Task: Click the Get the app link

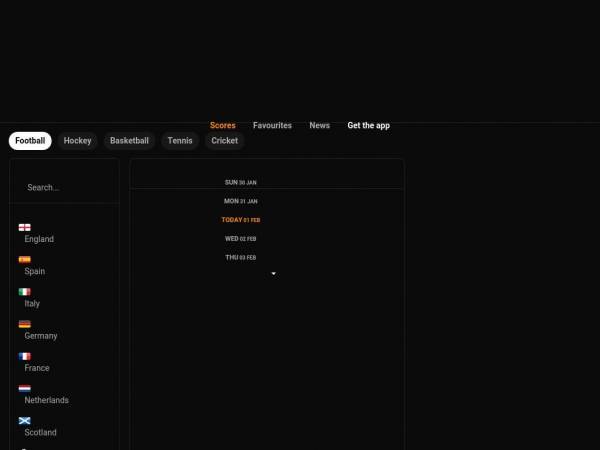Action: [x=368, y=125]
